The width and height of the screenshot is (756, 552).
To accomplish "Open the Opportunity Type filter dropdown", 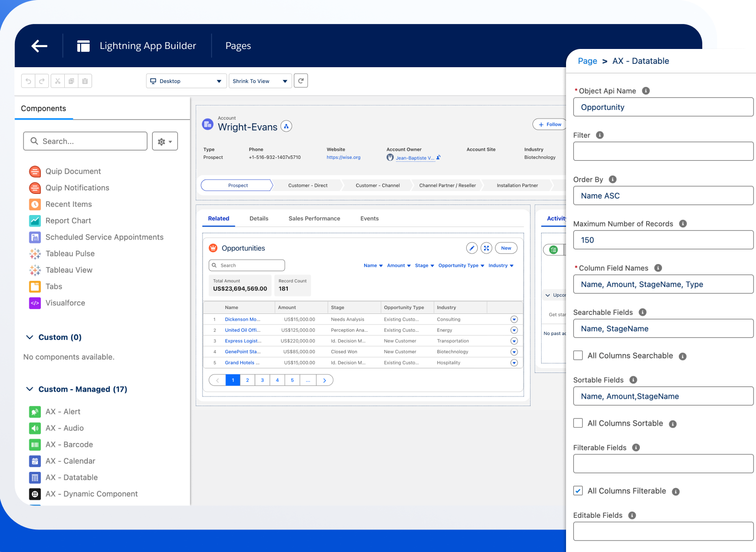I will (461, 265).
